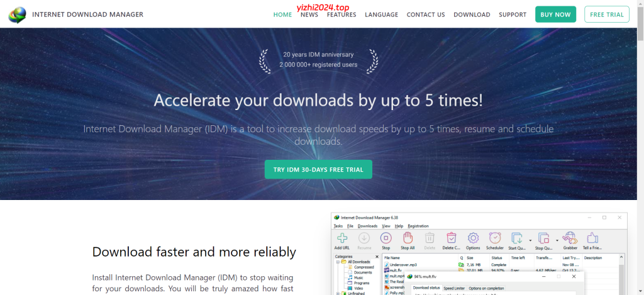Expand the Stop Queue dropdown arrow

(x=557, y=240)
